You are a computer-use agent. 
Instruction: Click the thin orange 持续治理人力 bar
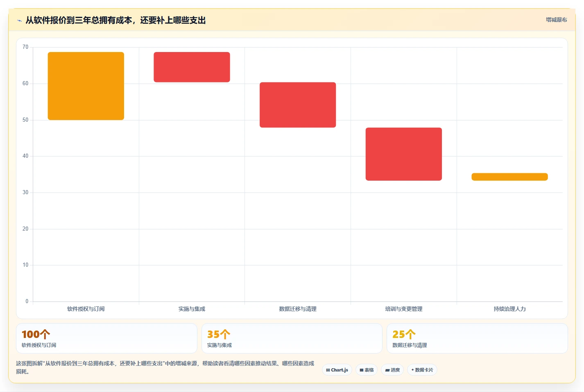(509, 177)
